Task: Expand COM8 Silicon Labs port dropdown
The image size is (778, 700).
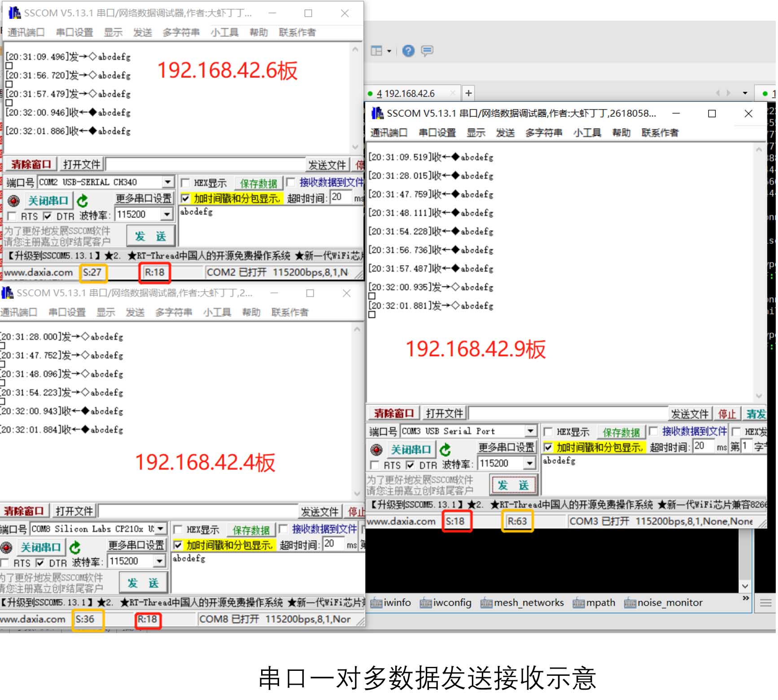Action: (x=160, y=529)
